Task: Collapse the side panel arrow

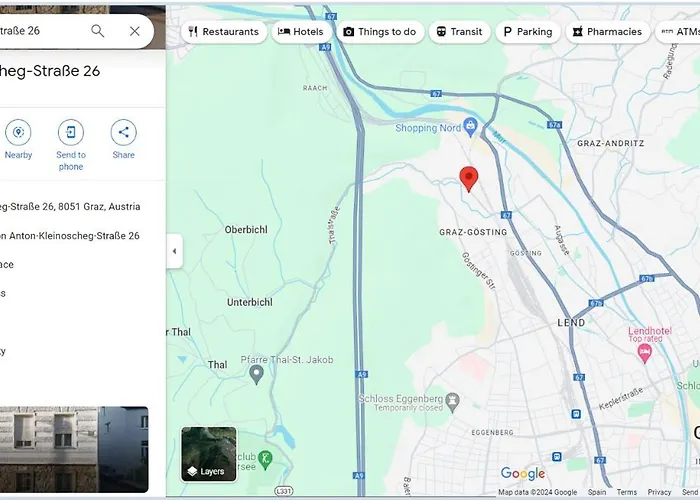Action: tap(174, 251)
